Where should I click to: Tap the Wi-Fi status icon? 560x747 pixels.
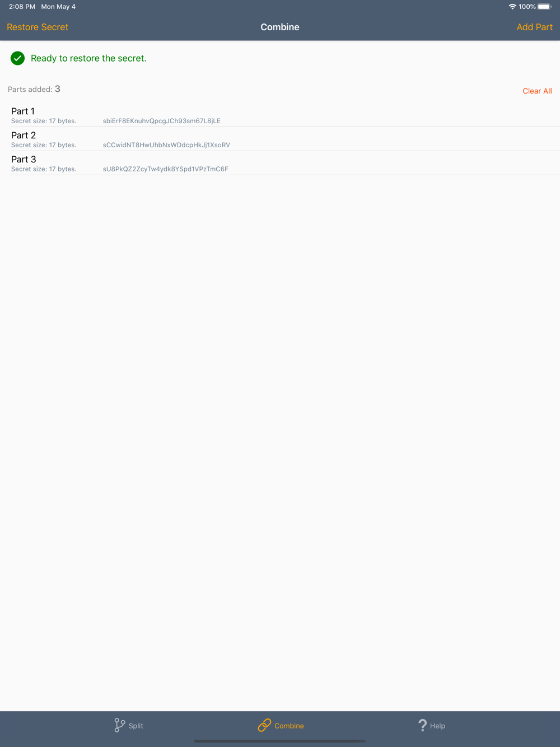(x=512, y=7)
